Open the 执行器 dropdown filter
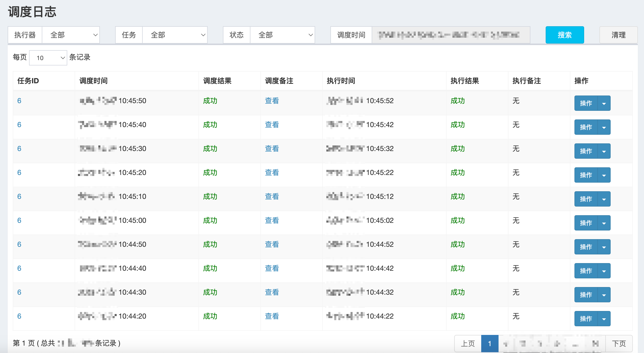Screen dimensions: 644x353 [71, 35]
